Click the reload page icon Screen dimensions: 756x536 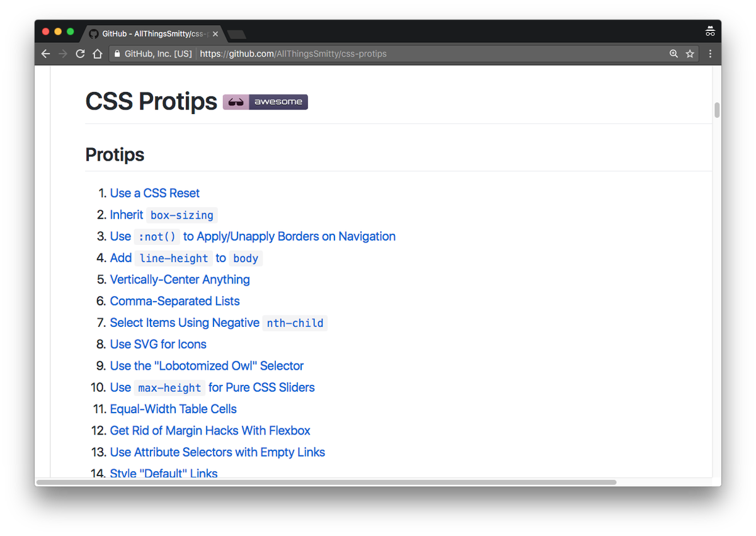pos(79,54)
